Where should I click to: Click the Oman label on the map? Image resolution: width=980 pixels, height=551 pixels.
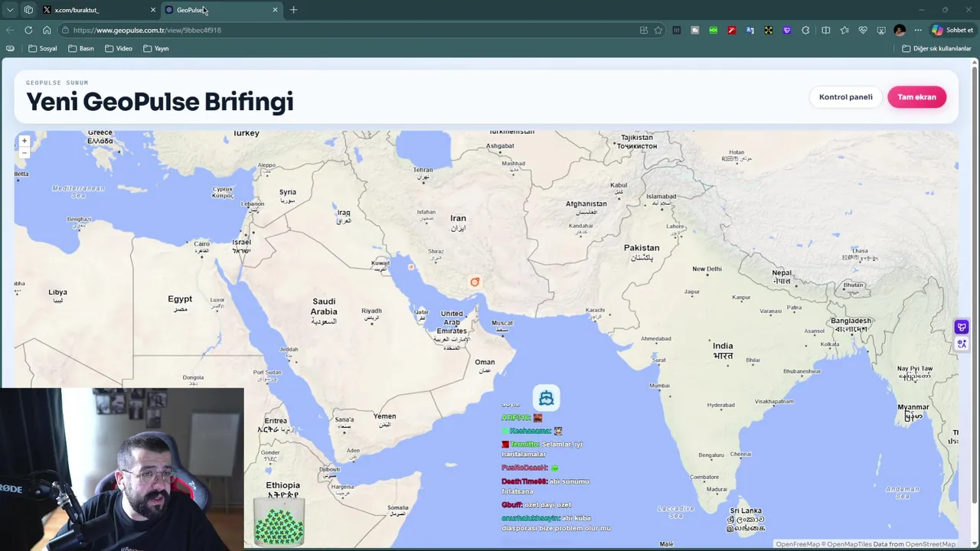(x=485, y=366)
